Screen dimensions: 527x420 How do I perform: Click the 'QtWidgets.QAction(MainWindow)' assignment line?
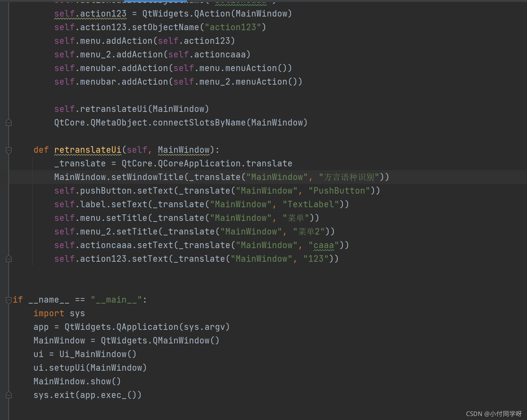pyautogui.click(x=173, y=14)
